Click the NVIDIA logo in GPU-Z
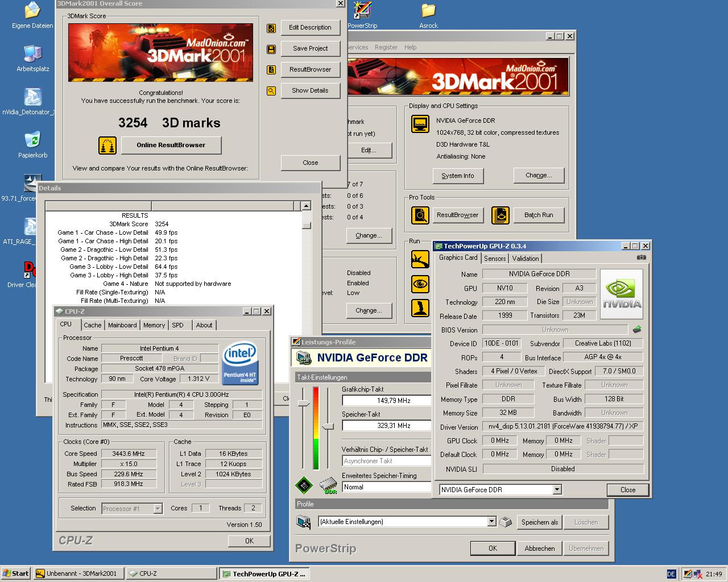Viewport: 728px width, 582px height. tap(622, 293)
